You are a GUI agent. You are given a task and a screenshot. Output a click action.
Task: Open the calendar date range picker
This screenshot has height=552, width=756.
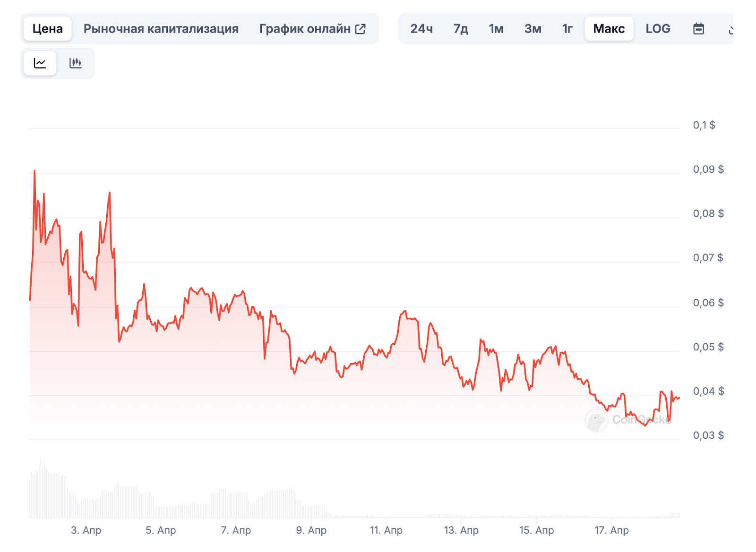pos(698,29)
